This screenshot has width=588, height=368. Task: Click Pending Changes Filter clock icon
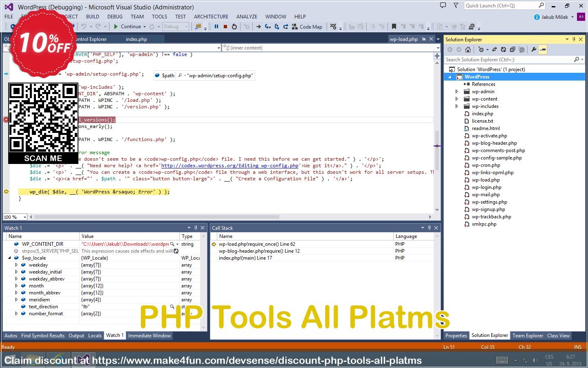tap(481, 49)
